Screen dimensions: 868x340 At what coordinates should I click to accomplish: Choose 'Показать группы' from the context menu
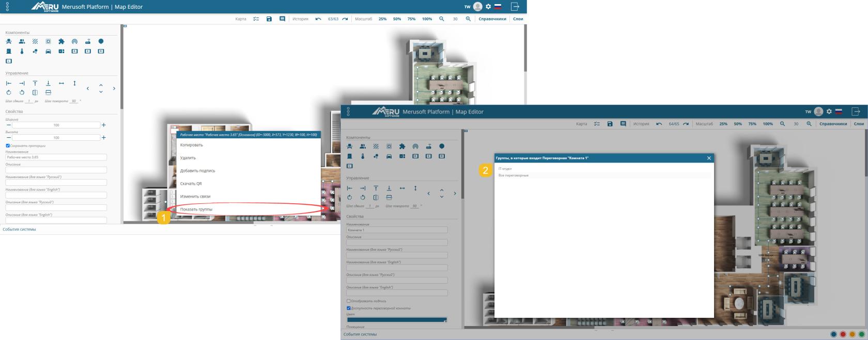tap(196, 209)
